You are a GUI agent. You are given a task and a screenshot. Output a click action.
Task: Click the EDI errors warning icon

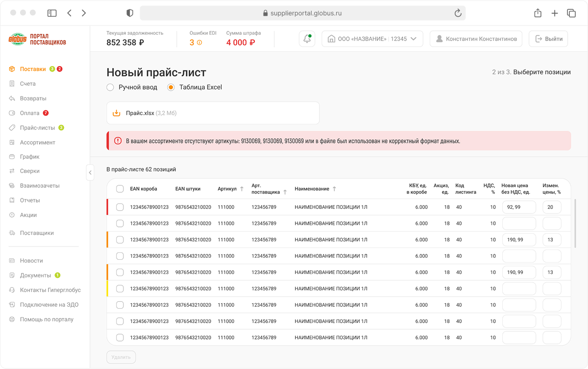tap(199, 43)
